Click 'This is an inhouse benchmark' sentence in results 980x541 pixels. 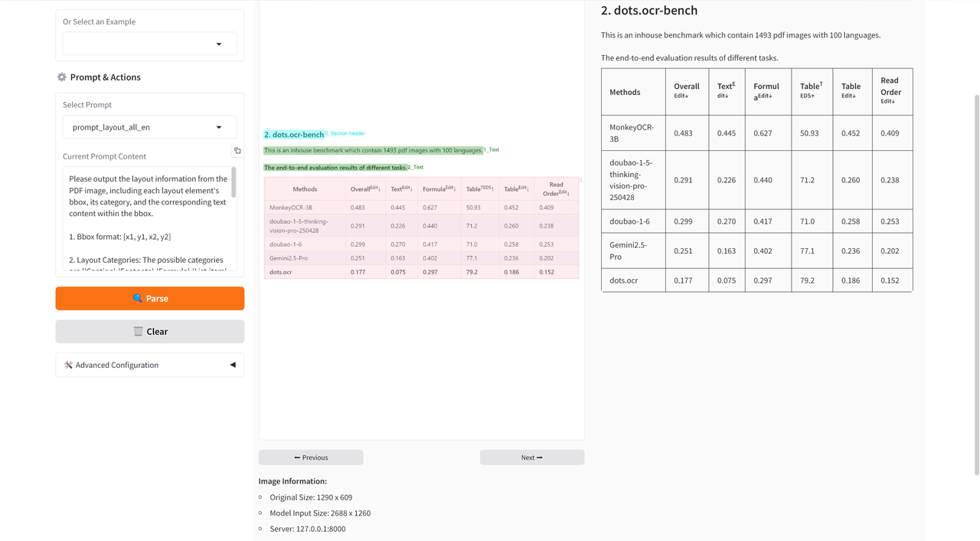(x=740, y=35)
